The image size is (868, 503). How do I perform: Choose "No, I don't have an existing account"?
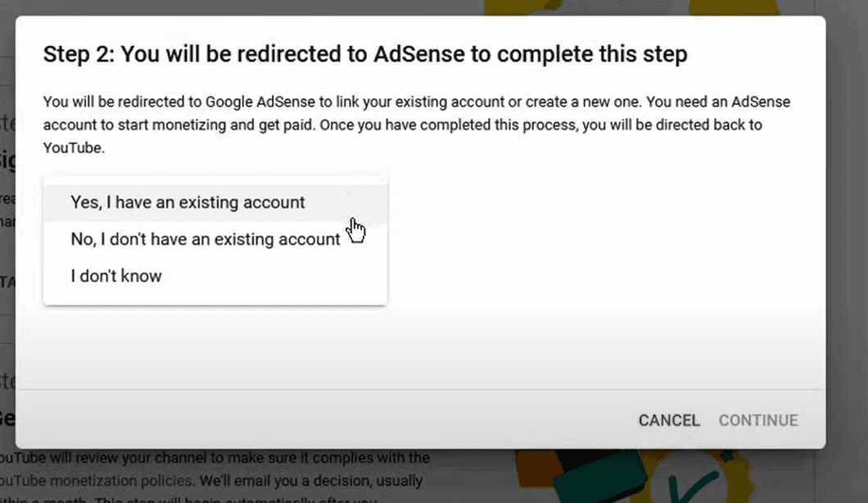tap(205, 239)
